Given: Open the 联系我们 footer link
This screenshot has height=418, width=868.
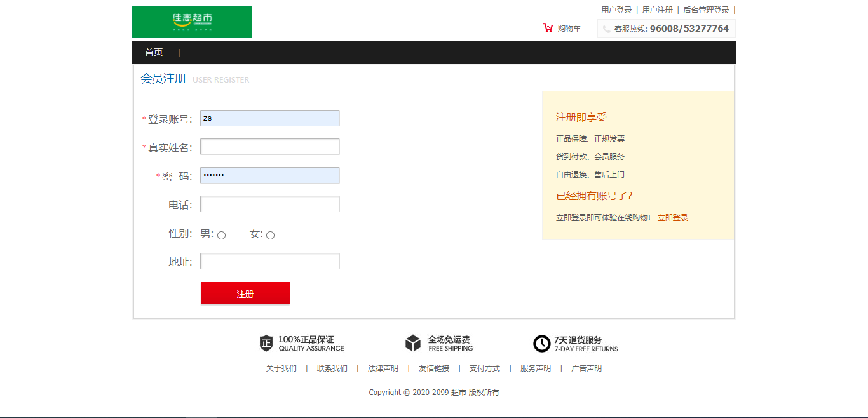Looking at the screenshot, I should click(x=332, y=368).
